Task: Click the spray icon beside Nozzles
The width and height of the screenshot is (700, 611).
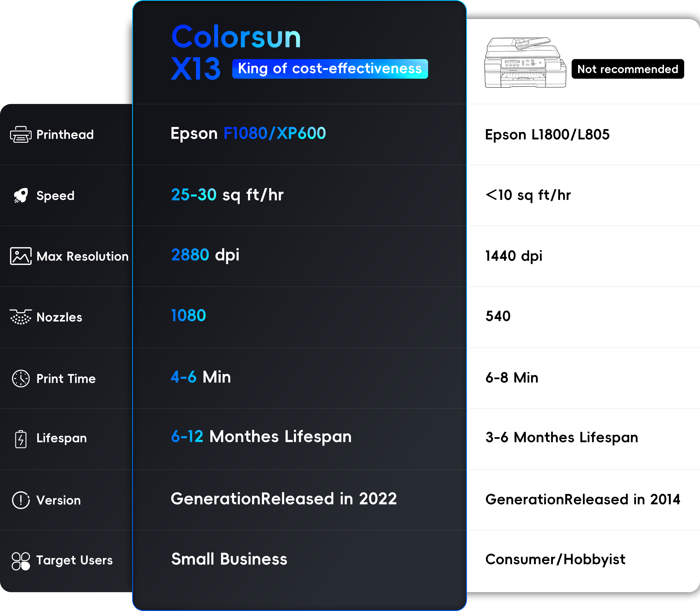Action: click(21, 317)
